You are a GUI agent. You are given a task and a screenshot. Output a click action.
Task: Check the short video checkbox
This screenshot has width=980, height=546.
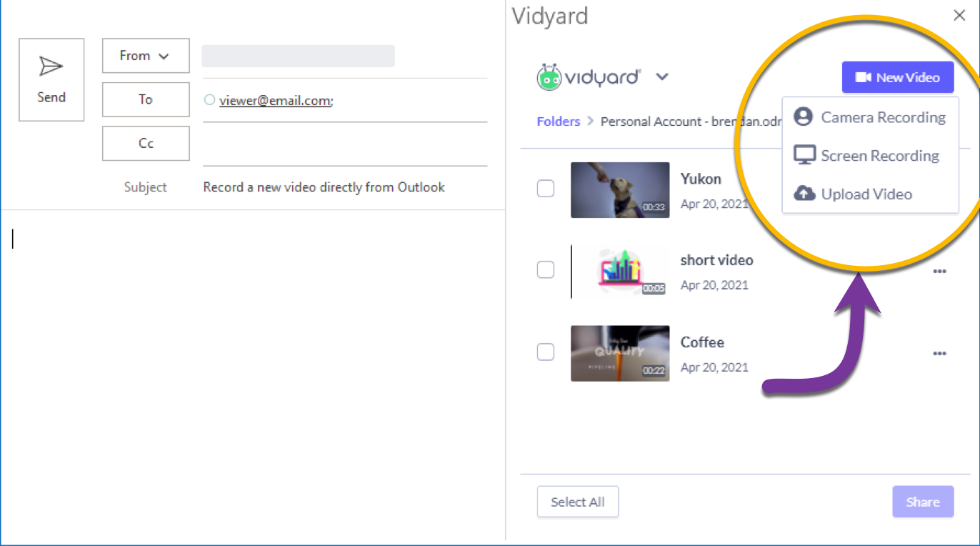[x=546, y=269]
